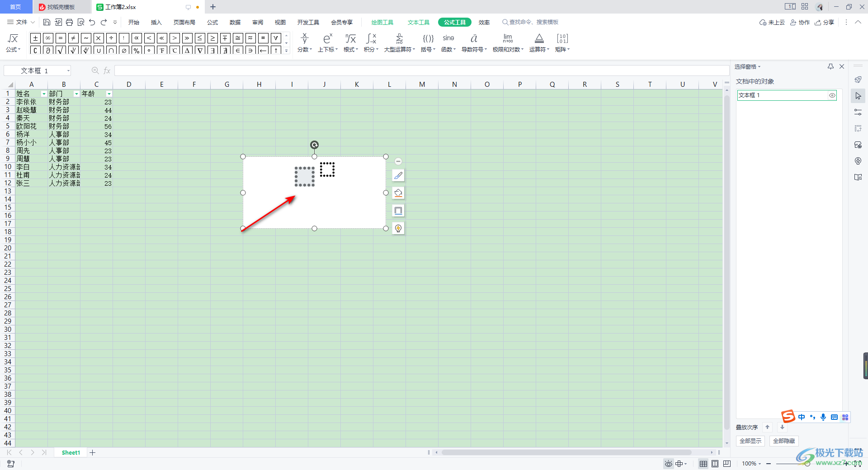Open the 公式 equation button
The image size is (868, 470).
coord(13,43)
